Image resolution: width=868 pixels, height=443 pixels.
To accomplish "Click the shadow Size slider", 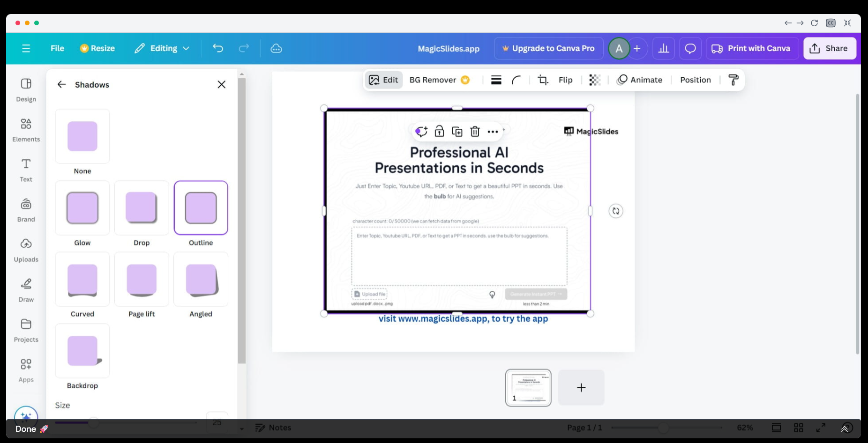I will [x=126, y=422].
